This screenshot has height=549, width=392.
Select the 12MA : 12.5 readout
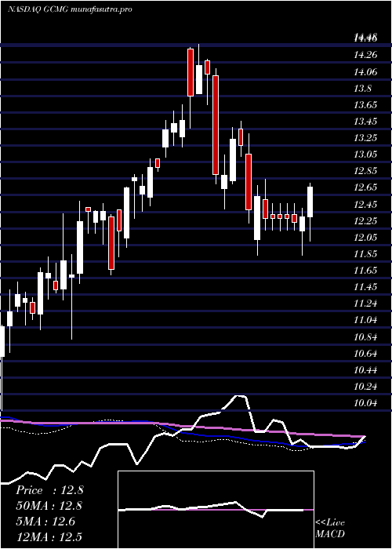(x=49, y=536)
